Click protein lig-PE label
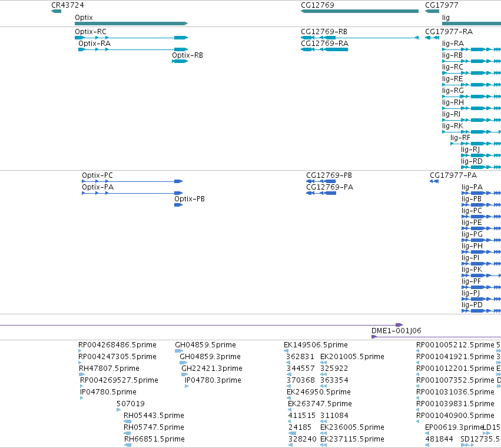Screen dimensions: 501x448 [472, 223]
